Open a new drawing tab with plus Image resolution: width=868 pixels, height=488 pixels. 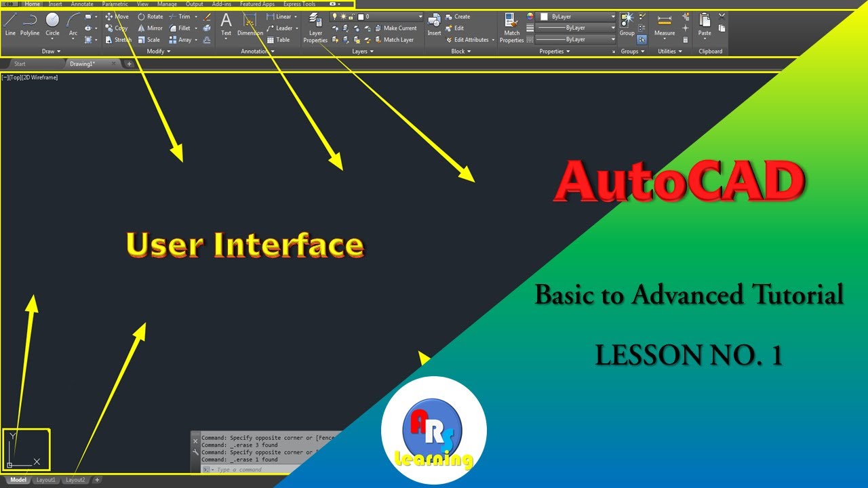coord(130,64)
